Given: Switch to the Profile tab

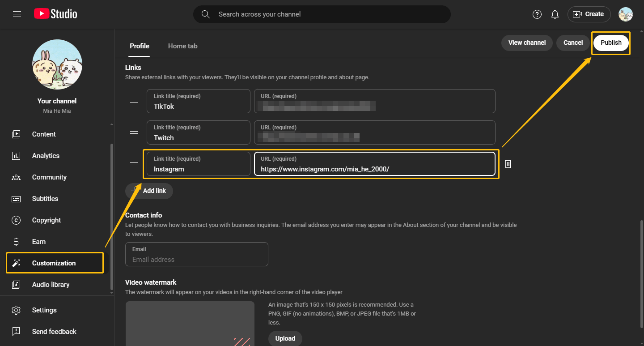Looking at the screenshot, I should coord(140,46).
